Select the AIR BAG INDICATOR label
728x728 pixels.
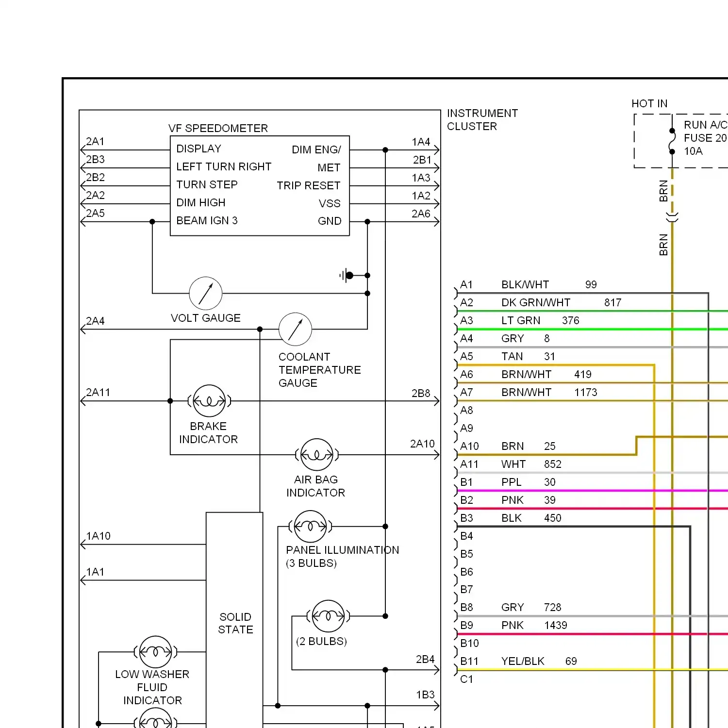pos(316,486)
